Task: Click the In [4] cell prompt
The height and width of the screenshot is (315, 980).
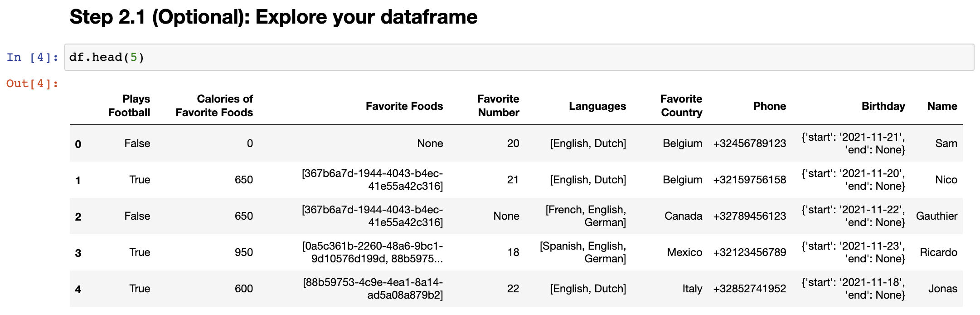Action: tap(32, 57)
